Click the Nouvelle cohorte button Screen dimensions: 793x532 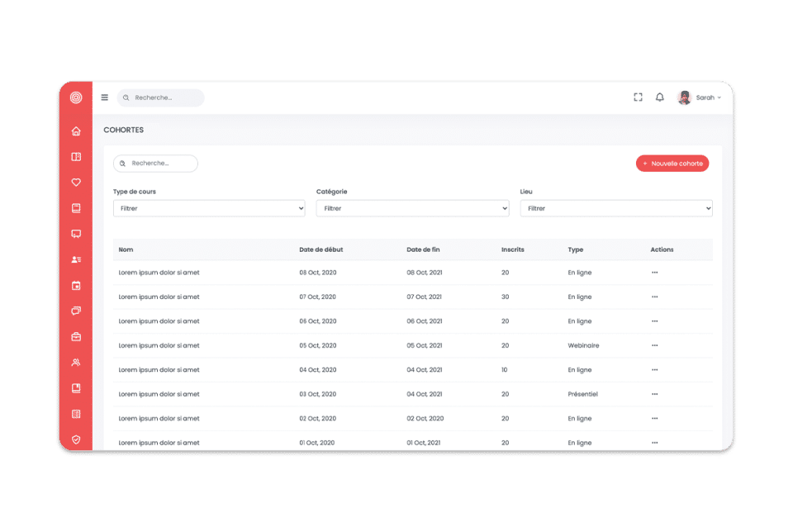(672, 164)
